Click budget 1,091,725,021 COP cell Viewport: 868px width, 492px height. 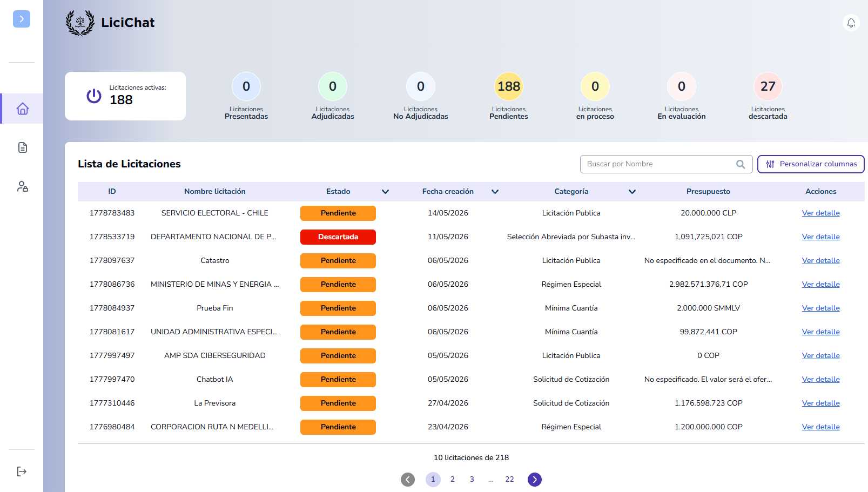pos(708,237)
